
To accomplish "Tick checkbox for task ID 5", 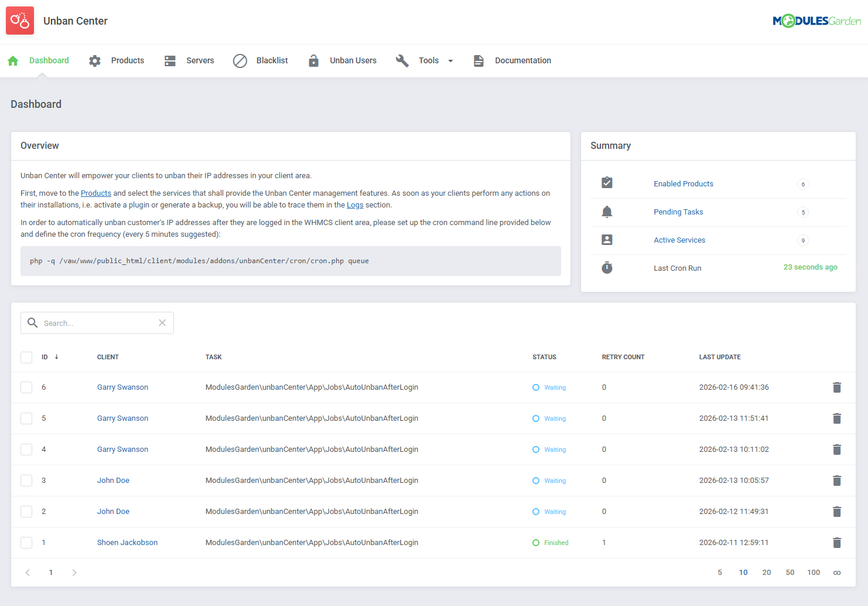I will coord(26,418).
